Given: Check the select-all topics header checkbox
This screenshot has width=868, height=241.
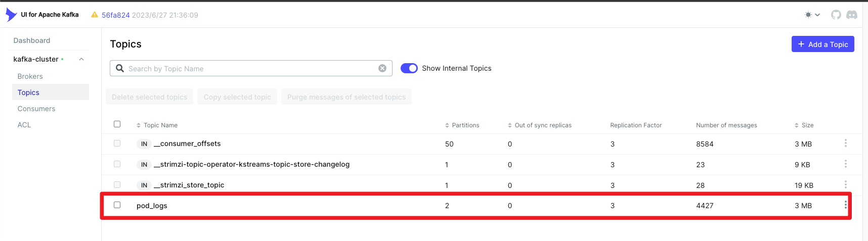Looking at the screenshot, I should pos(117,124).
